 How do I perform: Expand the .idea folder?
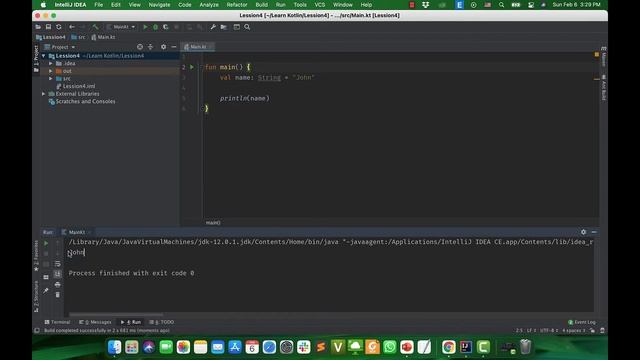click(x=51, y=63)
